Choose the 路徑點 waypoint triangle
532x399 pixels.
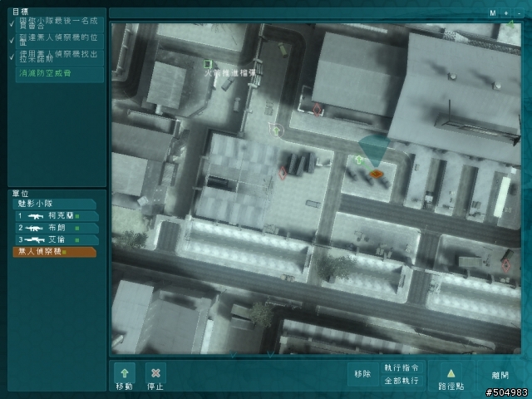coord(451,373)
